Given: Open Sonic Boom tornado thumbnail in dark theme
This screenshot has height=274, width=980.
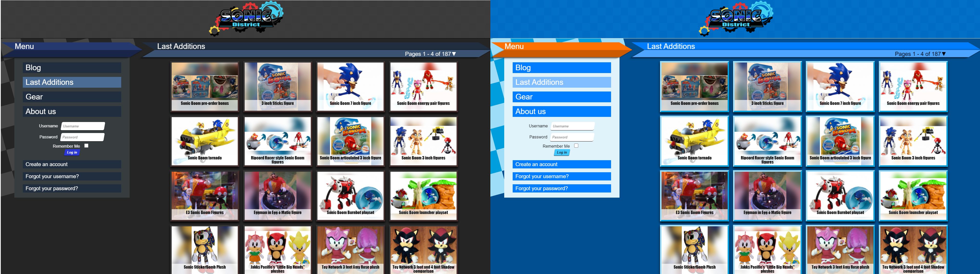Looking at the screenshot, I should 205,141.
